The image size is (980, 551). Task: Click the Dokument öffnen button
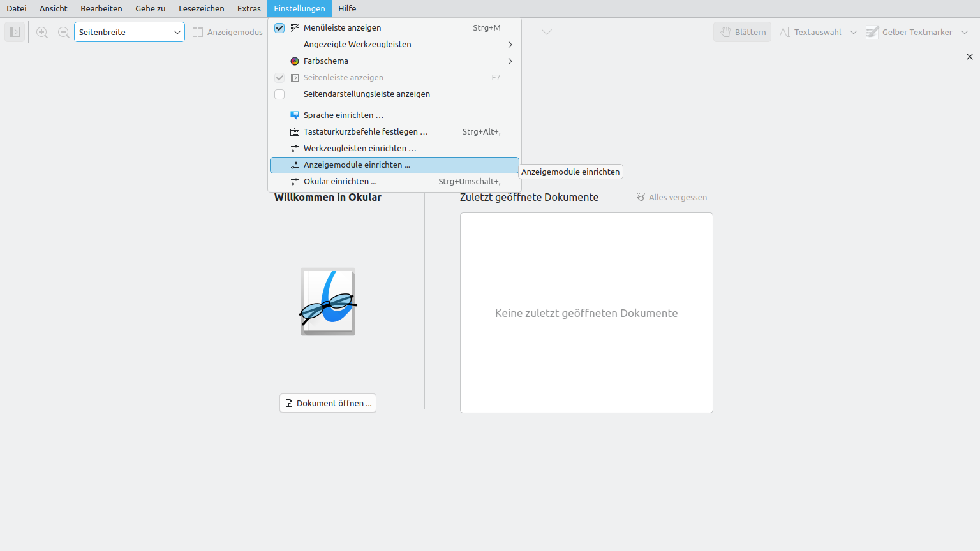pyautogui.click(x=328, y=403)
